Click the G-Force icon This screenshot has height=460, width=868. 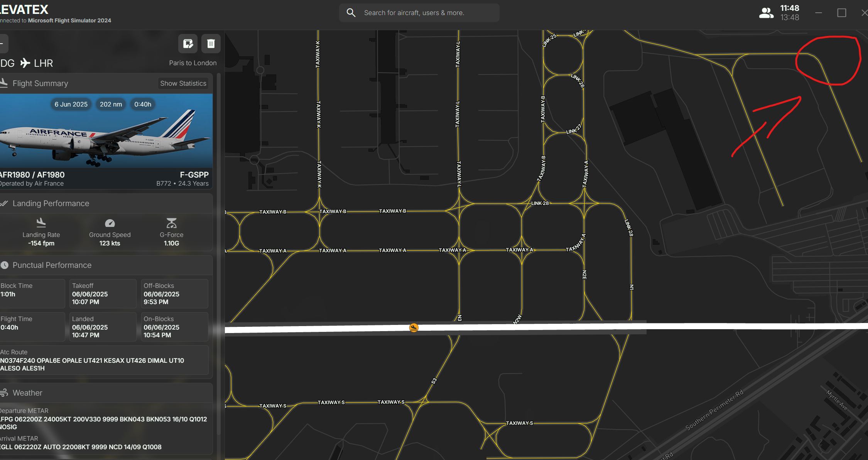pyautogui.click(x=172, y=223)
